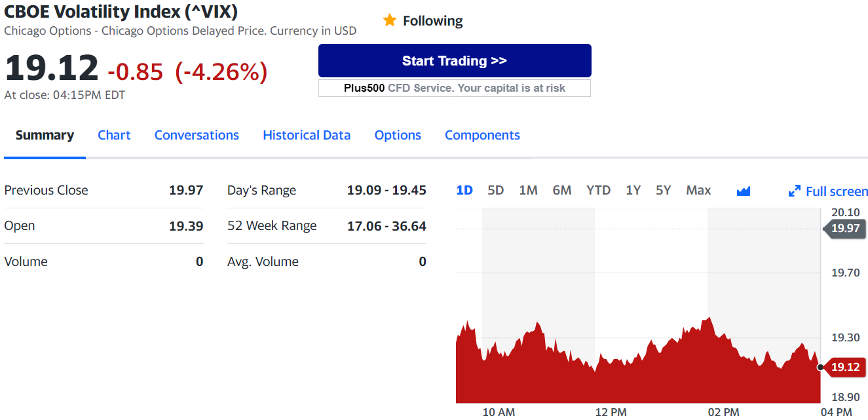Choose the 1Y chart range

pyautogui.click(x=633, y=190)
